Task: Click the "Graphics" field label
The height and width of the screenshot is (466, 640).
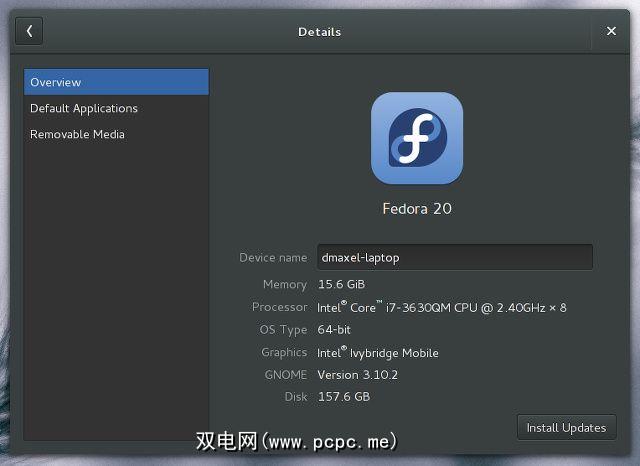Action: (x=284, y=352)
